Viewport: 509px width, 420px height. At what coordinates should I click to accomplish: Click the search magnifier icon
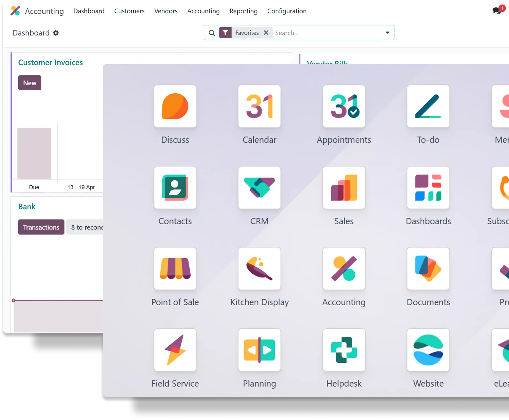tap(212, 33)
